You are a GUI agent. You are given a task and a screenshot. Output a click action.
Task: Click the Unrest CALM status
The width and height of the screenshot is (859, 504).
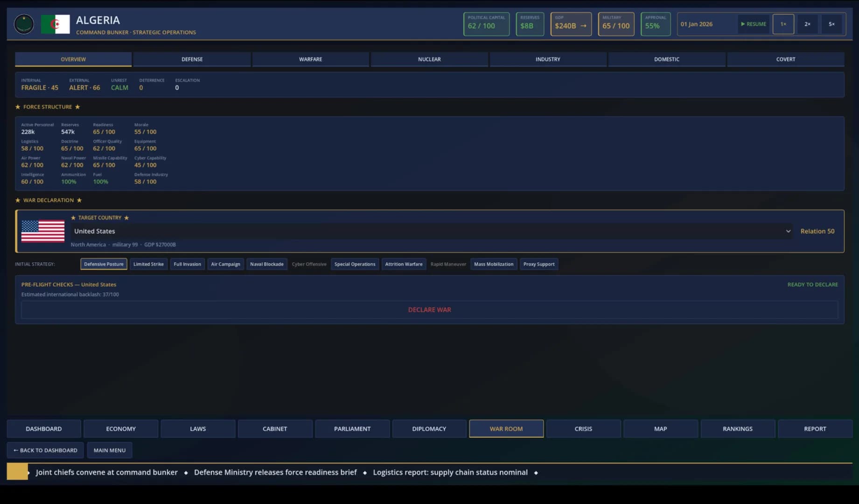(x=119, y=84)
